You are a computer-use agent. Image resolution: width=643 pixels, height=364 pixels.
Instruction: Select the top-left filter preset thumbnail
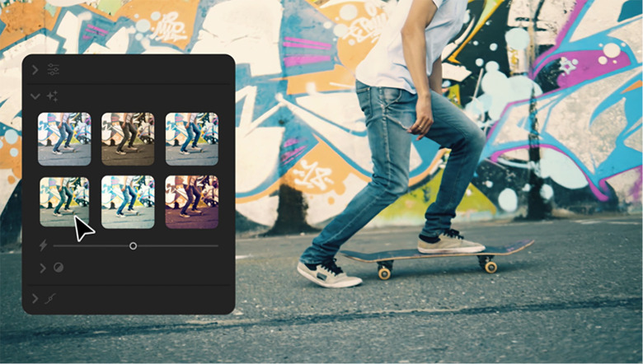(64, 139)
